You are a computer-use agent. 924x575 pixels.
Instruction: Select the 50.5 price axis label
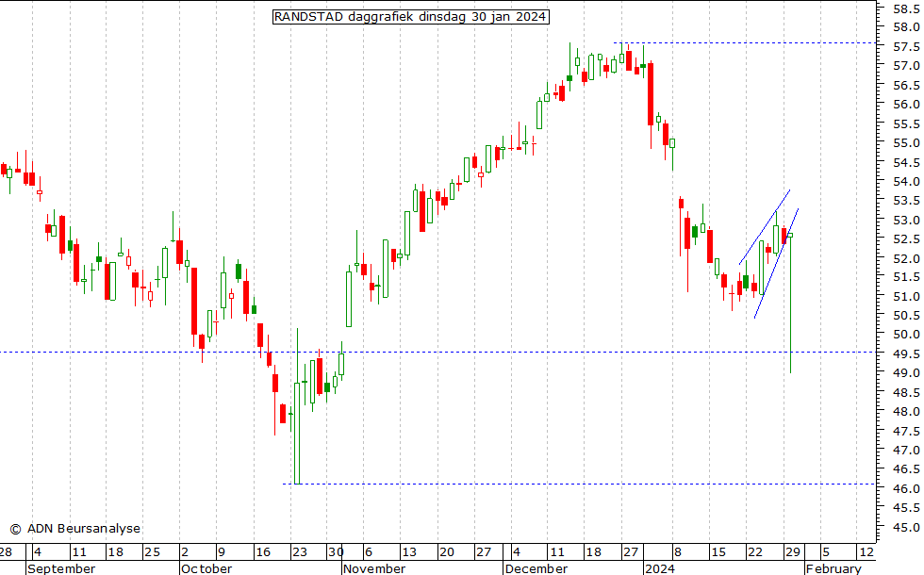[x=906, y=315]
